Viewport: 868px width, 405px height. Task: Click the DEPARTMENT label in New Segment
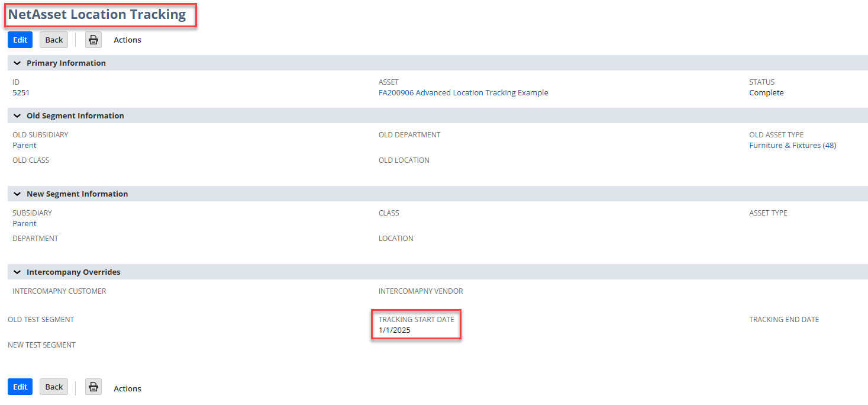(36, 238)
